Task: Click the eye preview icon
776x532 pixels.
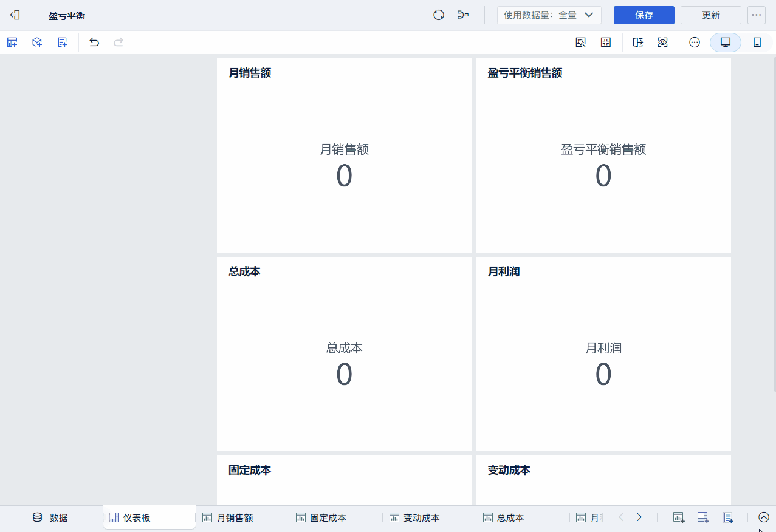Action: [662, 43]
